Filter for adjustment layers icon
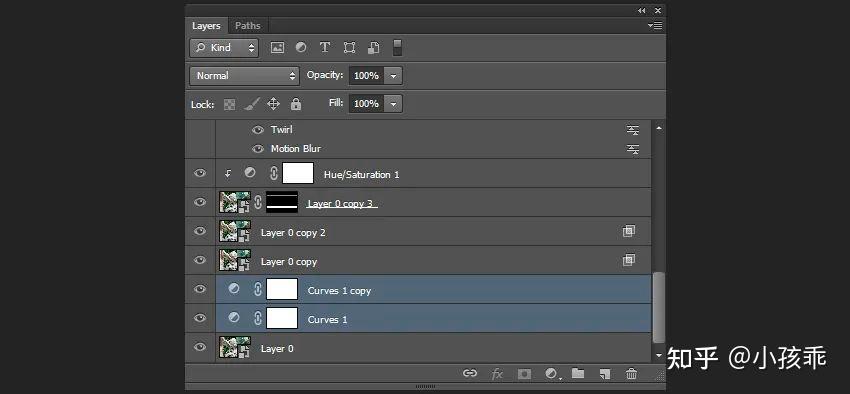850x394 pixels. (x=301, y=48)
